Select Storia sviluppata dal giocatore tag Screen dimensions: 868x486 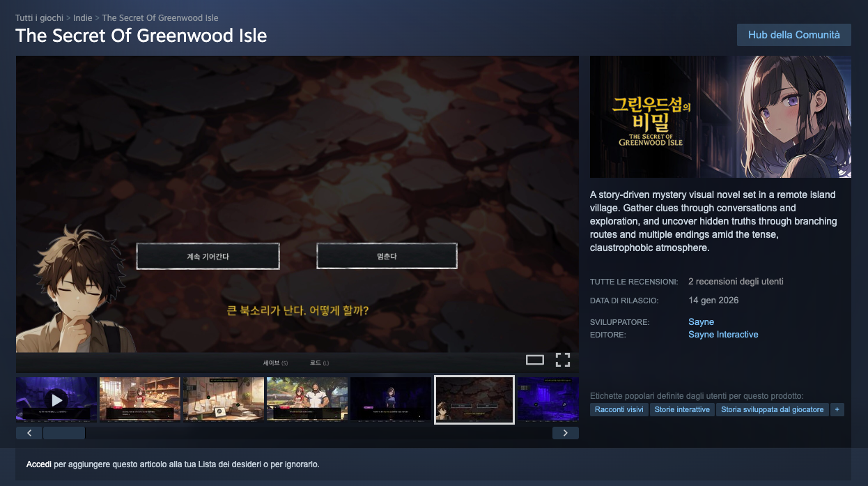pyautogui.click(x=772, y=409)
